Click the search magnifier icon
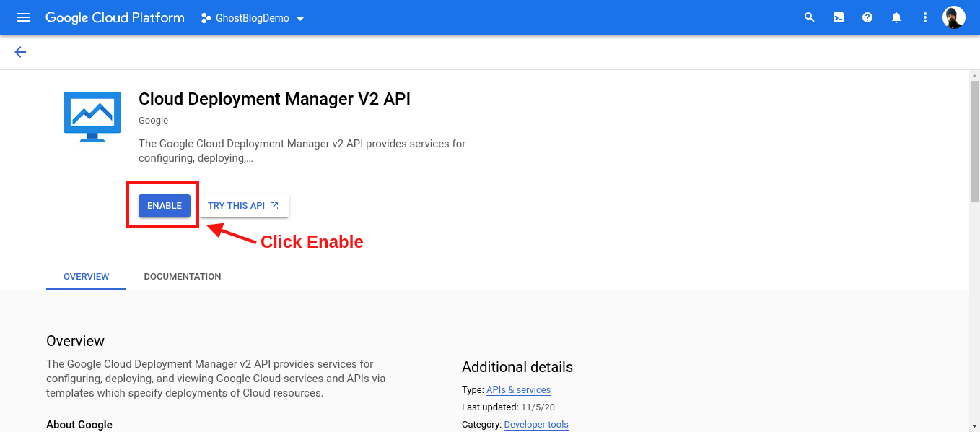Viewport: 980px width, 432px height. [x=810, y=17]
